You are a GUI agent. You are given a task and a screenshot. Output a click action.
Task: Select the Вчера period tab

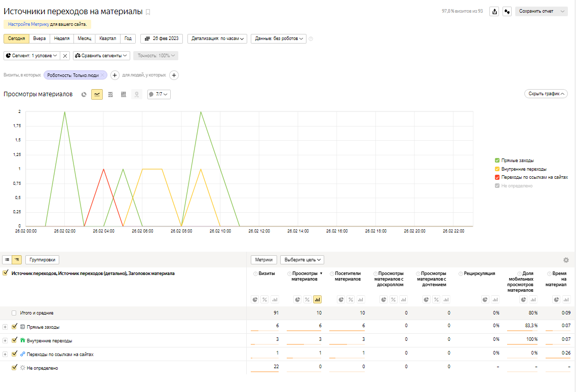pos(40,38)
